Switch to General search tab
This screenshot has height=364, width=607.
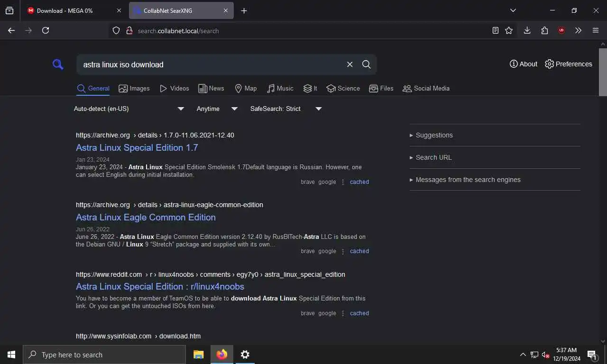click(x=93, y=89)
